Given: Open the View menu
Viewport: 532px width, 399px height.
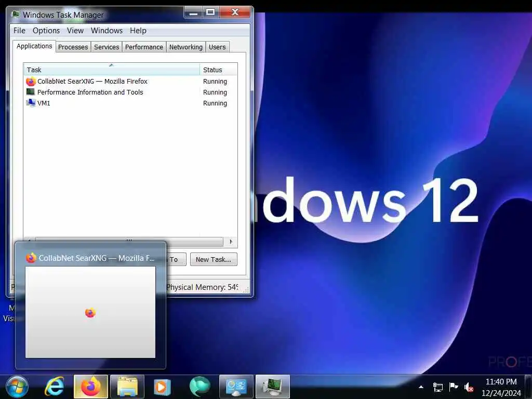Looking at the screenshot, I should (75, 31).
